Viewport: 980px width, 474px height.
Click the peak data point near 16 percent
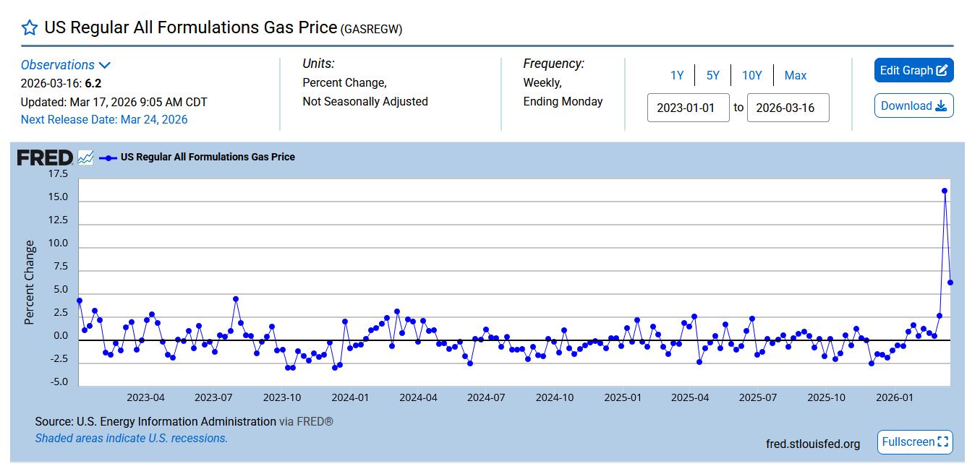945,191
